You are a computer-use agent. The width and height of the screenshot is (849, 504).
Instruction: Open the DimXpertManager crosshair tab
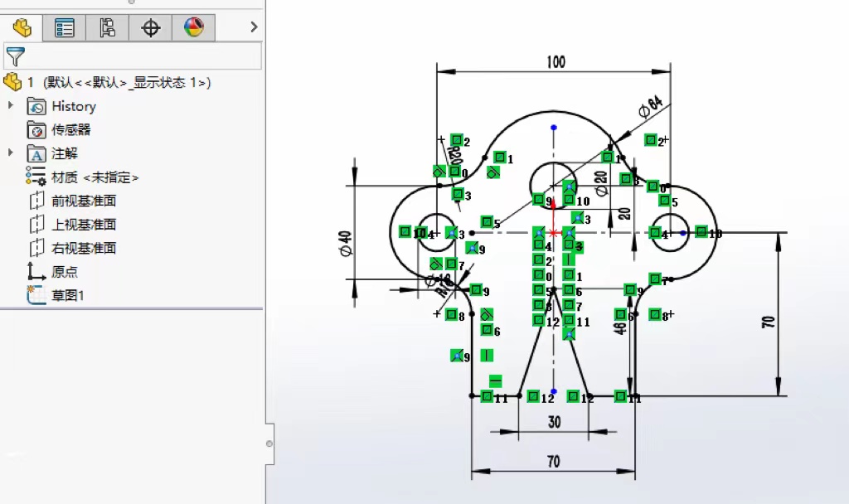(x=151, y=27)
